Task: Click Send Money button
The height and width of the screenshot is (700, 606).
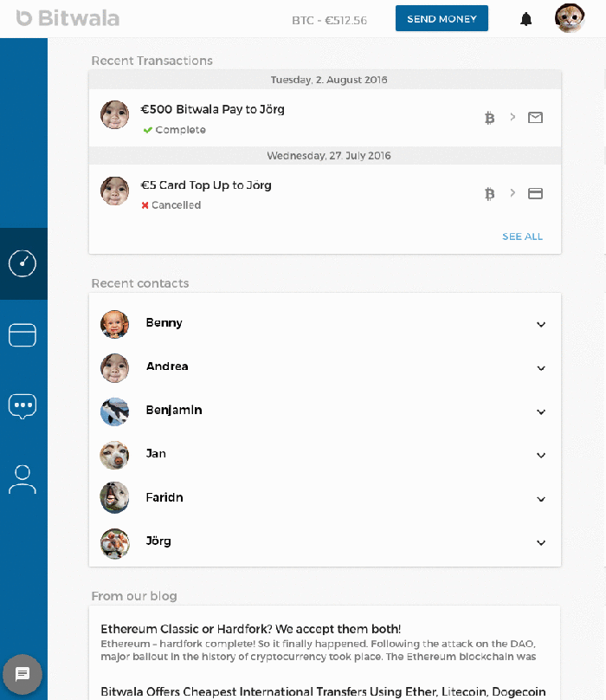Action: (x=442, y=18)
